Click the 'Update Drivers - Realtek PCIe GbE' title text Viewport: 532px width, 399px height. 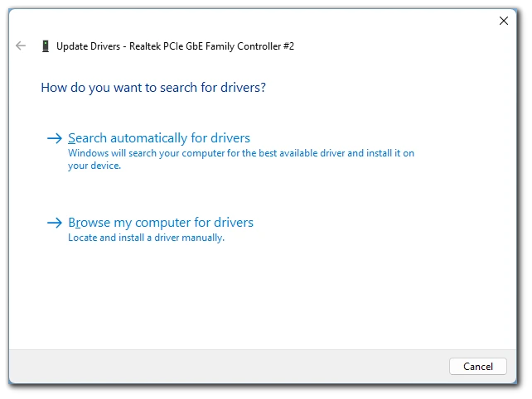coord(175,46)
